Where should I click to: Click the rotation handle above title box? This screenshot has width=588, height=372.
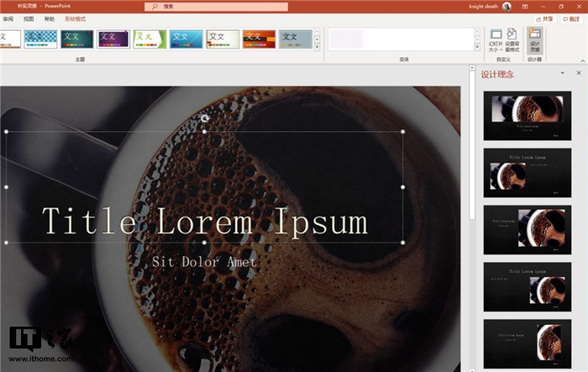click(204, 118)
